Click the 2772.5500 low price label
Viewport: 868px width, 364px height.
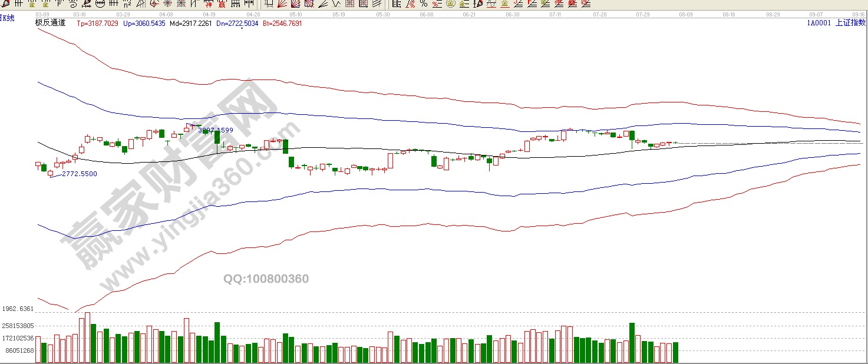click(80, 174)
